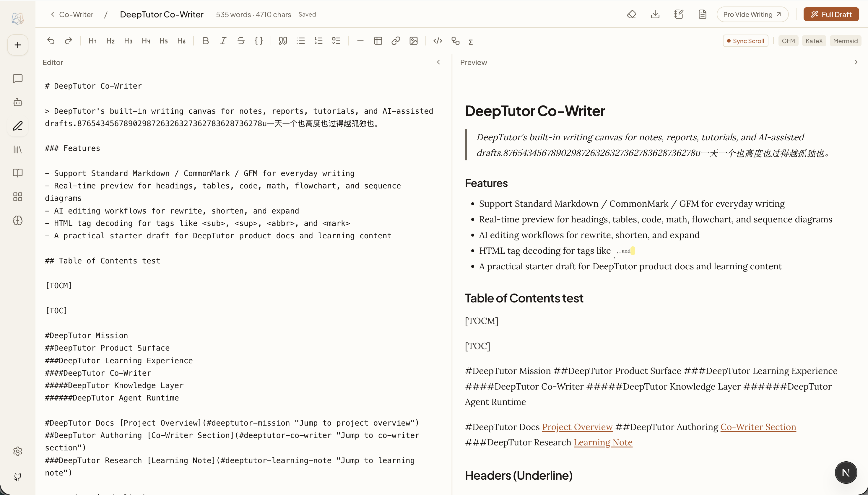Open the GitHub link in sidebar
The image size is (868, 495).
pyautogui.click(x=18, y=477)
